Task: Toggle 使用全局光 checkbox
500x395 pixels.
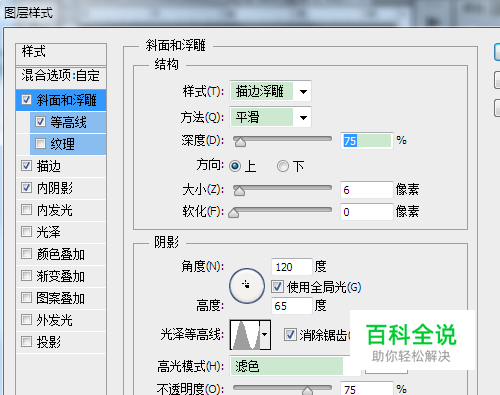Action: pyautogui.click(x=277, y=287)
